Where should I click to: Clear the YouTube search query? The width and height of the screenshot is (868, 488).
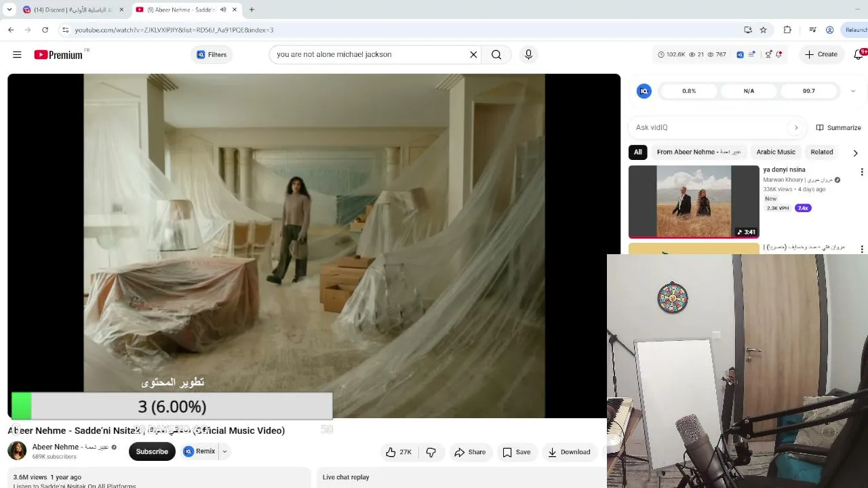click(473, 54)
